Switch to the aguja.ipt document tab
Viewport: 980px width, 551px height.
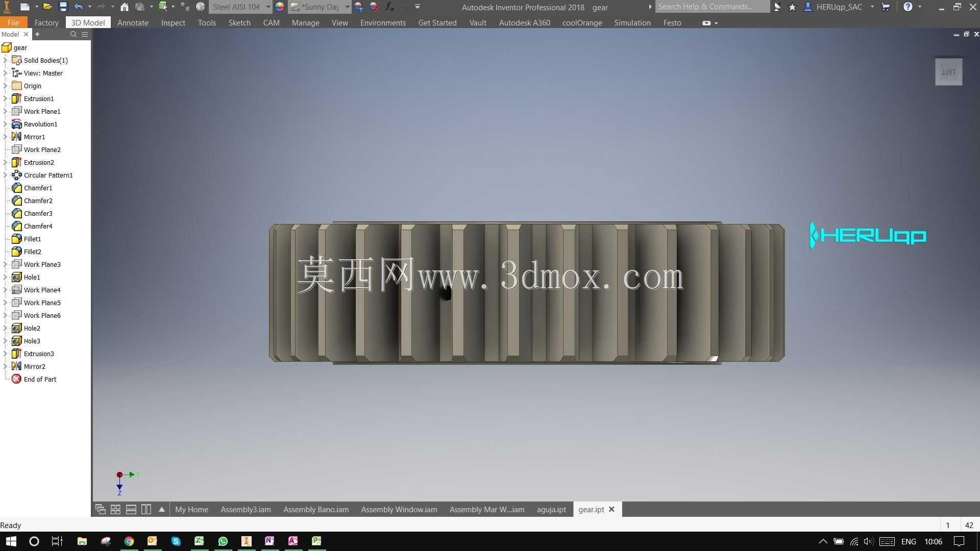click(551, 509)
